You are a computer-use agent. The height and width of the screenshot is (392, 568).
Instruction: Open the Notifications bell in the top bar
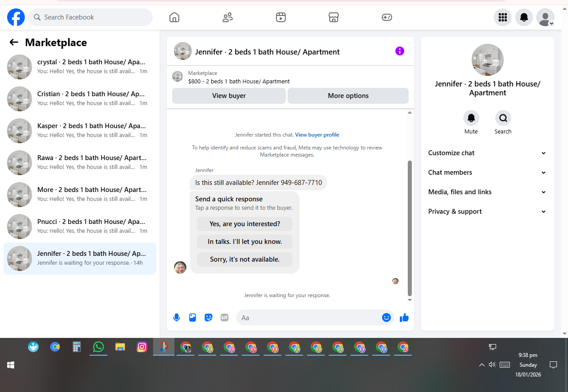524,17
